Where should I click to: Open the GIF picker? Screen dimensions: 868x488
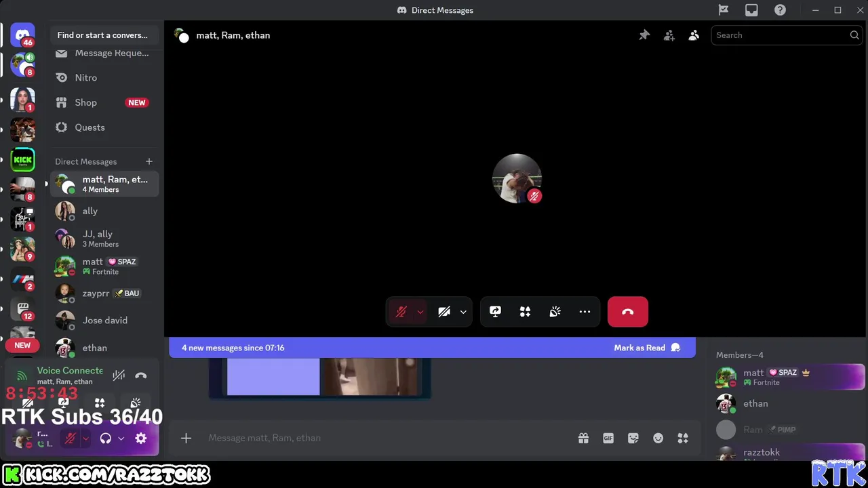(608, 438)
